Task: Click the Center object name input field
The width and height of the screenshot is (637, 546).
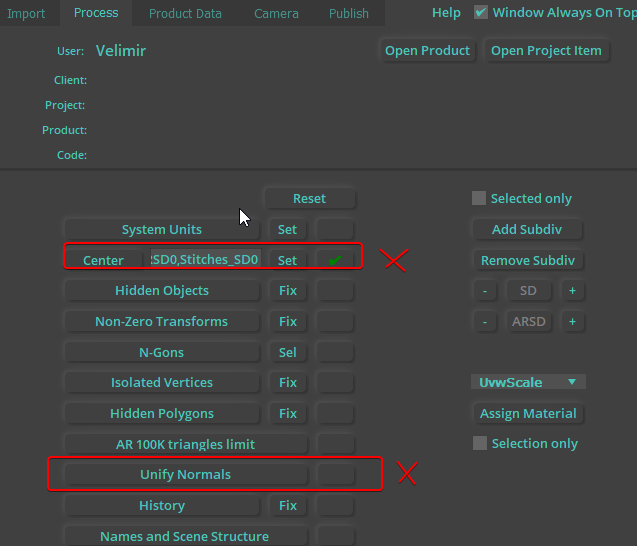Action: click(205, 260)
